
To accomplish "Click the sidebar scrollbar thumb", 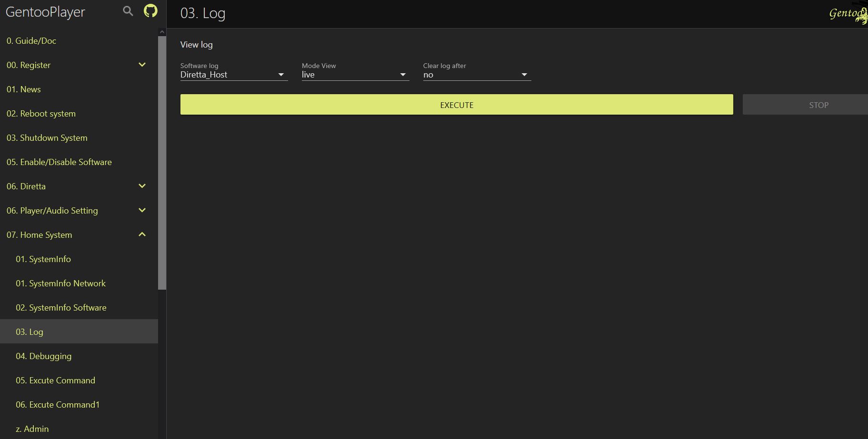I will (162, 163).
